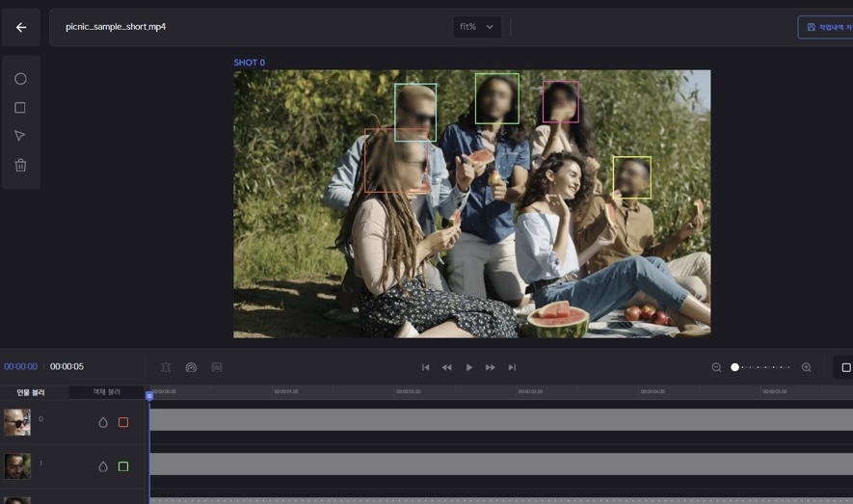Viewport: 853px width, 504px height.
Task: Zoom out the timeline with minus magnifier
Action: pos(716,367)
